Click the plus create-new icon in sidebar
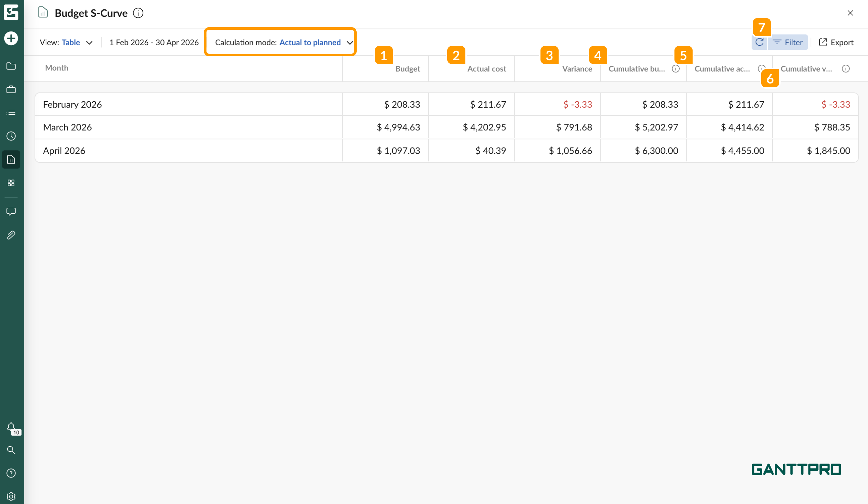 pyautogui.click(x=11, y=38)
